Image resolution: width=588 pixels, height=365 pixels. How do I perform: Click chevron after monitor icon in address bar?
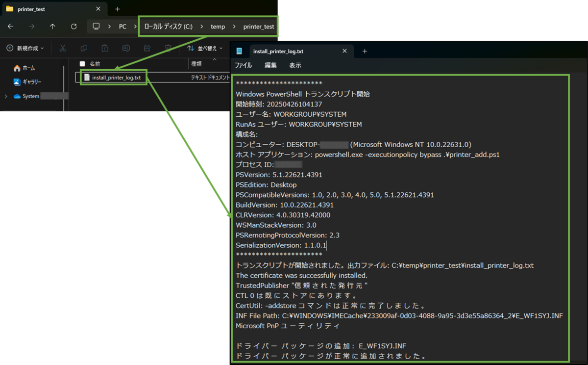109,26
